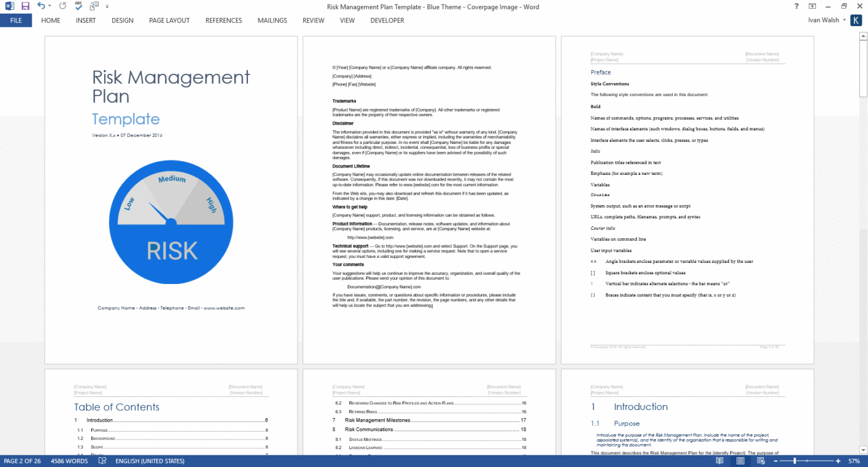The height and width of the screenshot is (467, 868).
Task: Select the Save icon on Quick Access Toolbar
Action: 25,6
